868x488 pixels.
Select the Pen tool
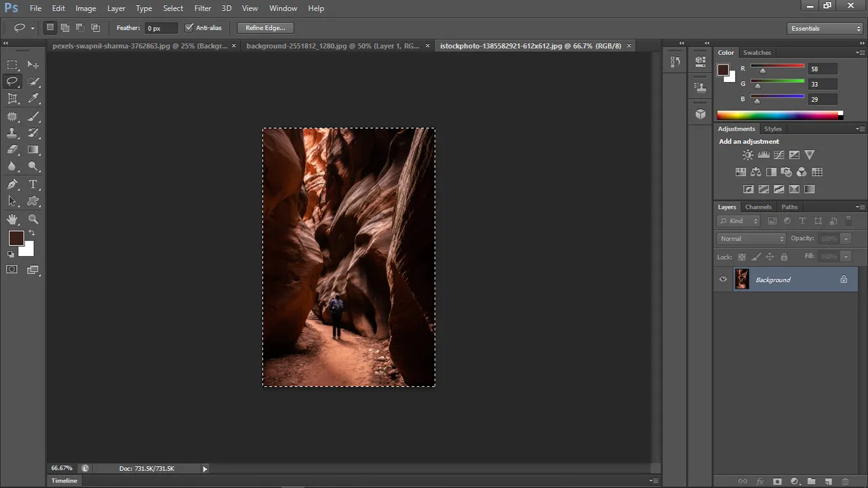pyautogui.click(x=12, y=184)
